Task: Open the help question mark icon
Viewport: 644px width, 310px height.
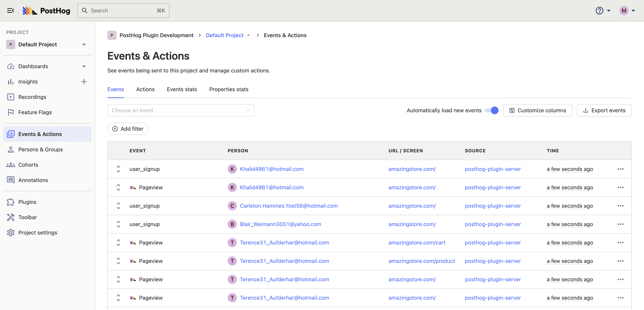Action: click(599, 11)
